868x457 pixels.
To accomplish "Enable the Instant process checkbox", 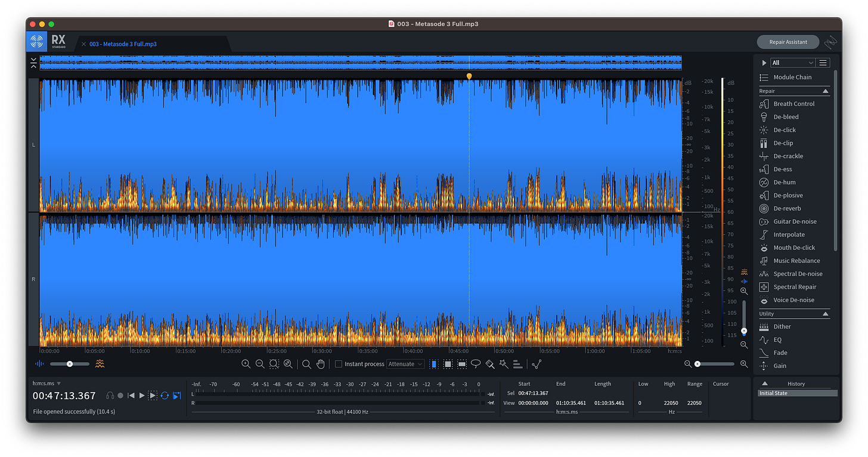I will pyautogui.click(x=339, y=364).
